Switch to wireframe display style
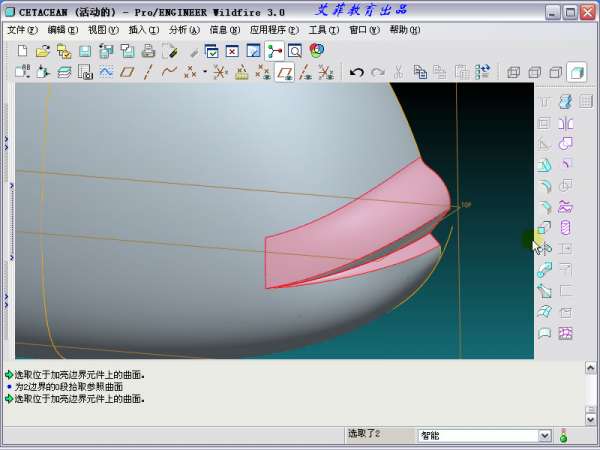Screen dimensions: 600x450 point(513,72)
